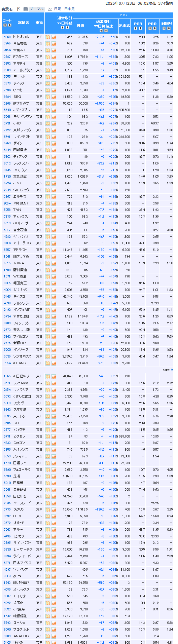Sort PER column descending arrow
Viewport: 178px width, 644px height.
[x=140, y=28]
